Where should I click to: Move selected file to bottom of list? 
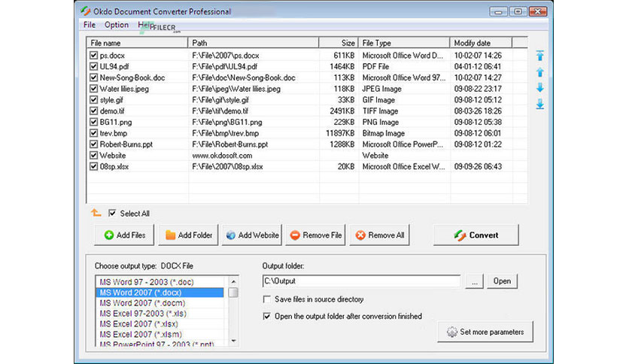pyautogui.click(x=540, y=104)
